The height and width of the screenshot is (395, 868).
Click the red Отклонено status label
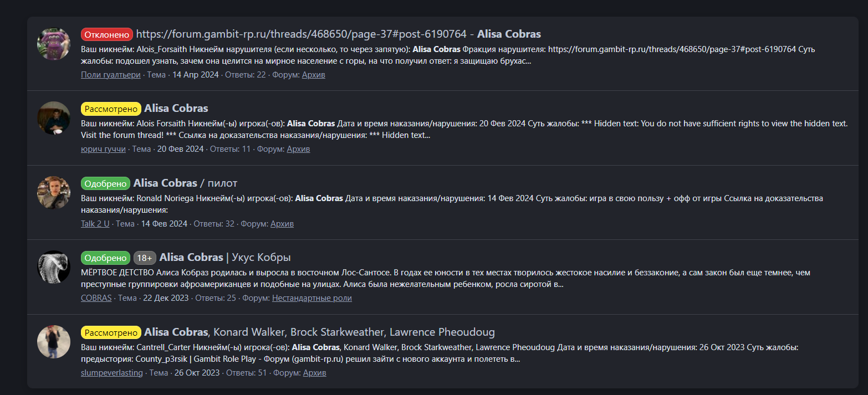point(107,34)
